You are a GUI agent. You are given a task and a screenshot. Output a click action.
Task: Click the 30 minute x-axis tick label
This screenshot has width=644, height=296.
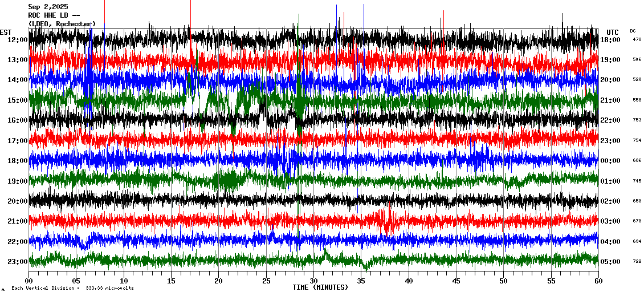pyautogui.click(x=313, y=281)
